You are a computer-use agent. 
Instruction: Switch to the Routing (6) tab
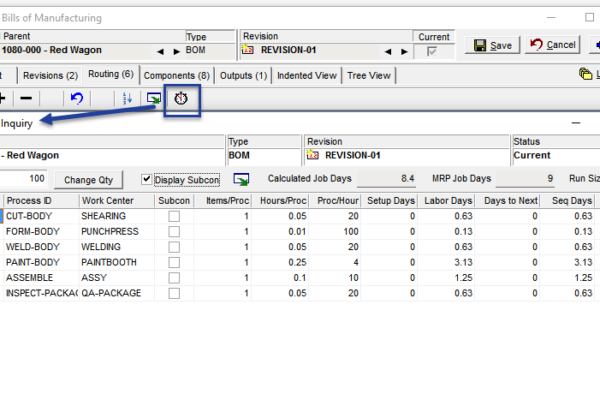pyautogui.click(x=111, y=74)
